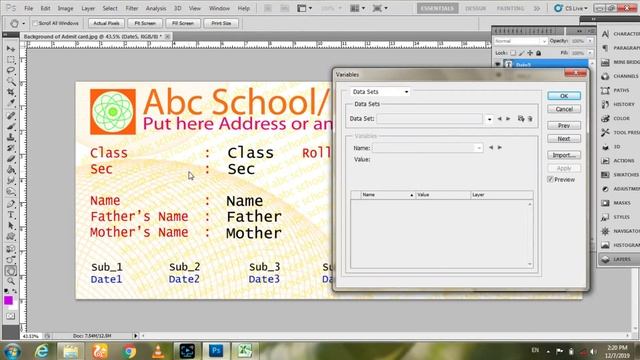Select the Lasso tool
Screen dimensions: 640x360
click(x=11, y=71)
